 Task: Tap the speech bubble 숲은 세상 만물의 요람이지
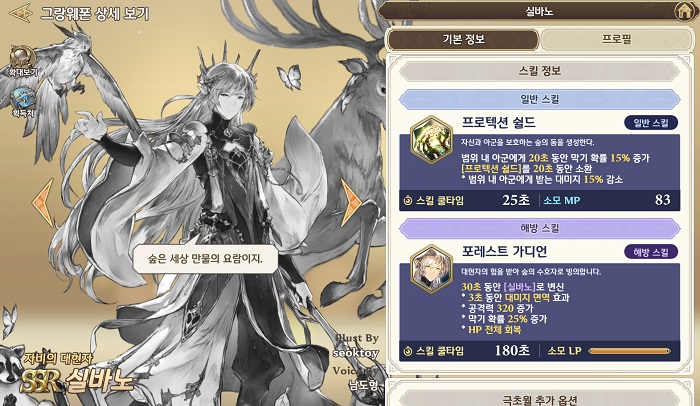pyautogui.click(x=205, y=259)
